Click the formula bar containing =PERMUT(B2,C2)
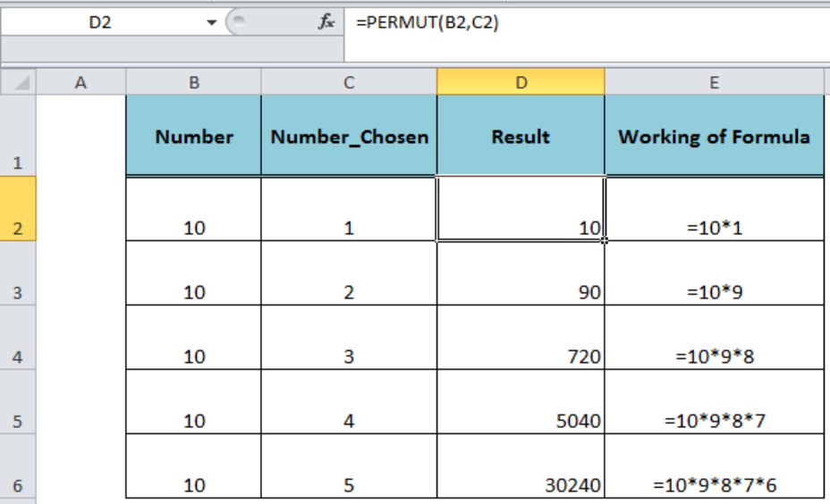Image resolution: width=830 pixels, height=504 pixels. pos(587,22)
